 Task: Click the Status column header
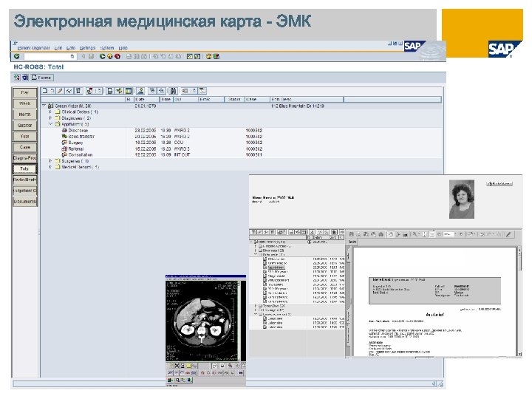pyautogui.click(x=234, y=100)
